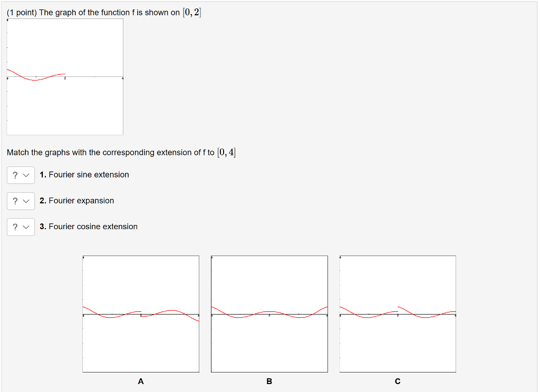
Task: Click the text 2. Fourier expansion
Action: click(x=77, y=201)
